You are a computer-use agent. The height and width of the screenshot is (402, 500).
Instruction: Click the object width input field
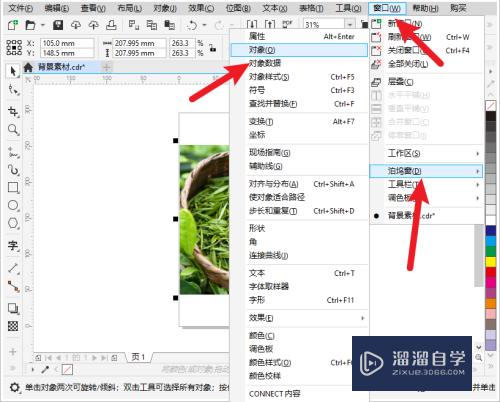139,43
